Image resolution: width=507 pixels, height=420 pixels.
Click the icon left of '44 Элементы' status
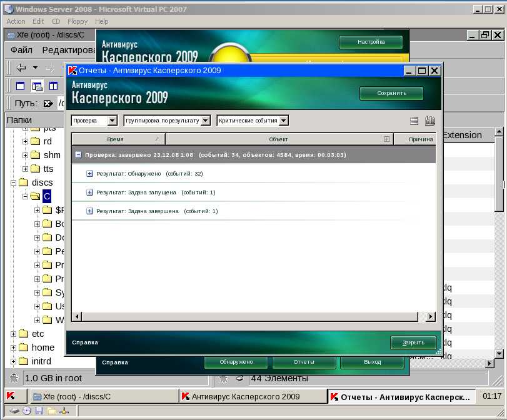tap(239, 378)
